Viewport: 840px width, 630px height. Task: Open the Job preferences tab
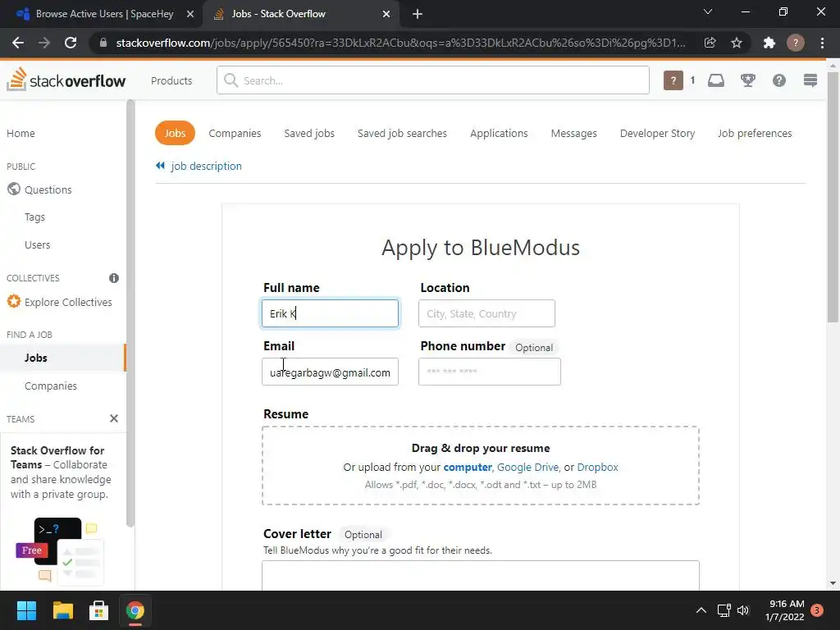point(755,133)
